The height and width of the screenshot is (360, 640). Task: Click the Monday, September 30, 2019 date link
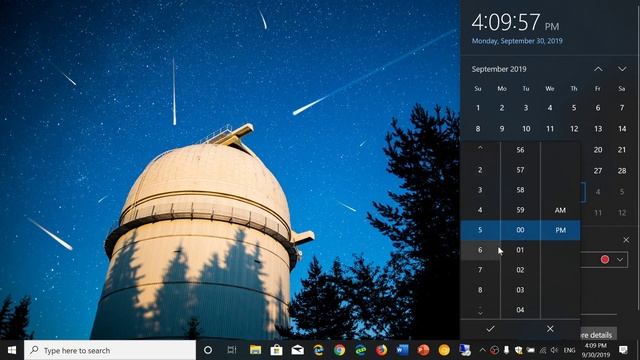517,41
